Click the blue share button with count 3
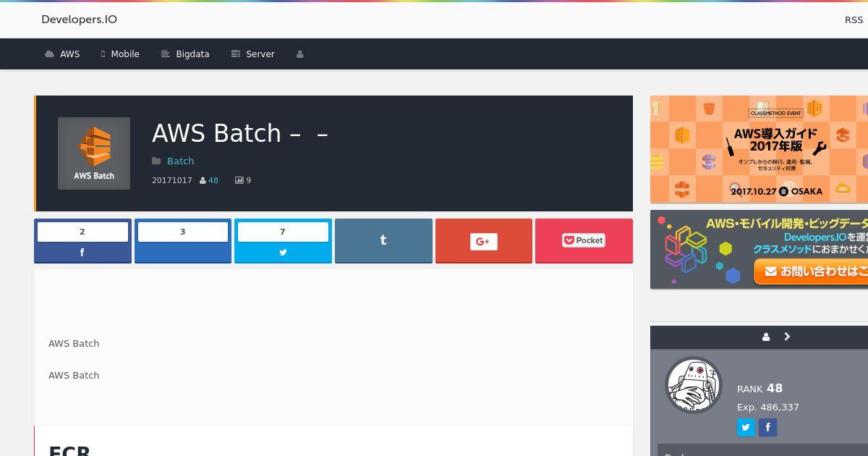 183,241
